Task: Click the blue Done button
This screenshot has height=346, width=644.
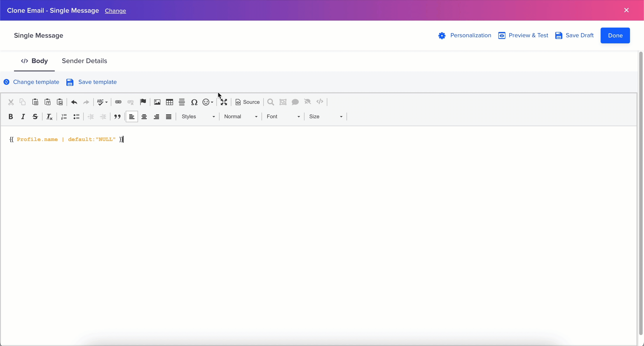Action: 615,35
